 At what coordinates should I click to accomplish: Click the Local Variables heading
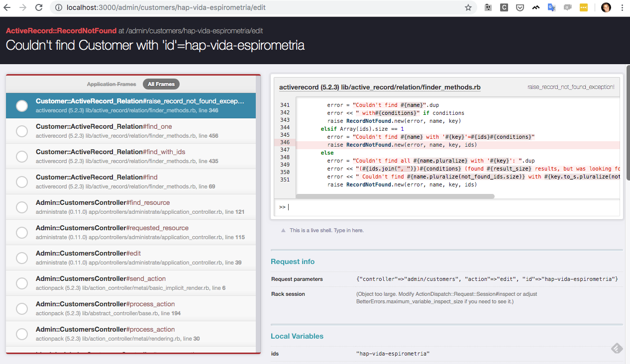click(x=297, y=336)
